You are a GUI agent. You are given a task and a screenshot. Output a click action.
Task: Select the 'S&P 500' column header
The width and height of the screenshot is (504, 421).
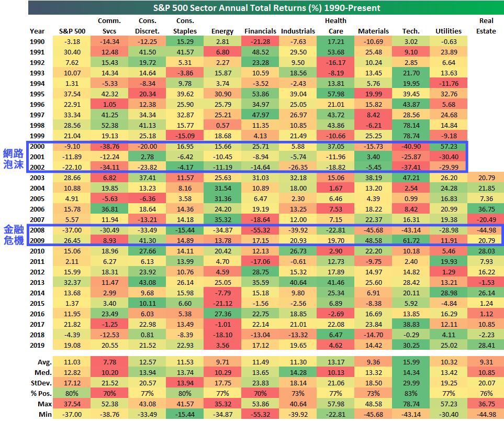coord(72,31)
